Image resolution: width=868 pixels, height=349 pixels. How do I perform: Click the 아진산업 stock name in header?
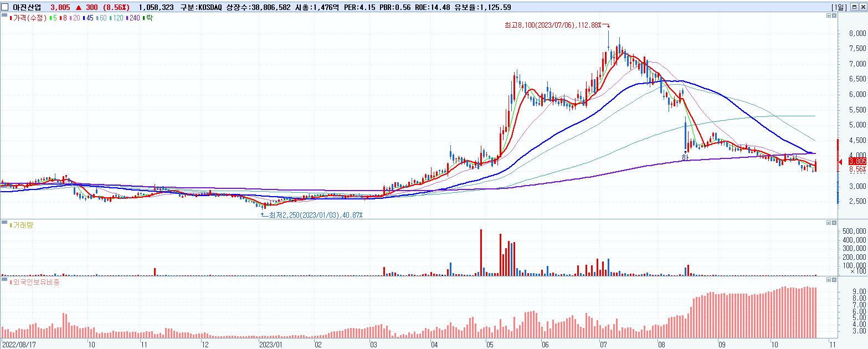[x=26, y=7]
